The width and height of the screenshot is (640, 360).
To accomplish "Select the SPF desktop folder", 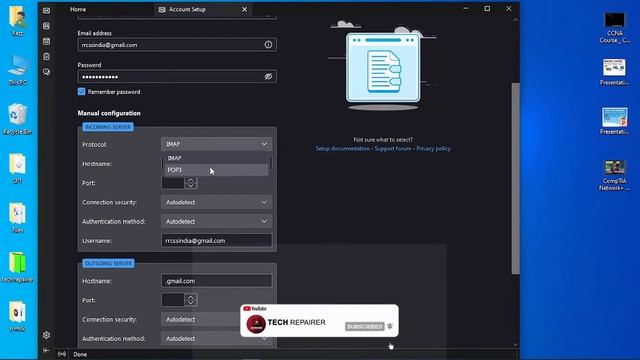I will (x=18, y=168).
